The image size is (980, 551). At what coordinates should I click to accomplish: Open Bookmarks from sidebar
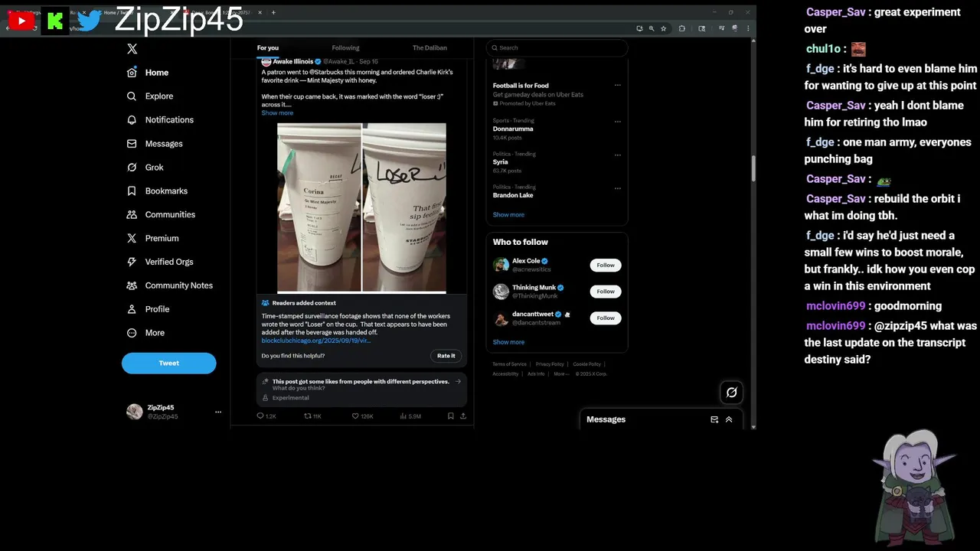coord(157,191)
